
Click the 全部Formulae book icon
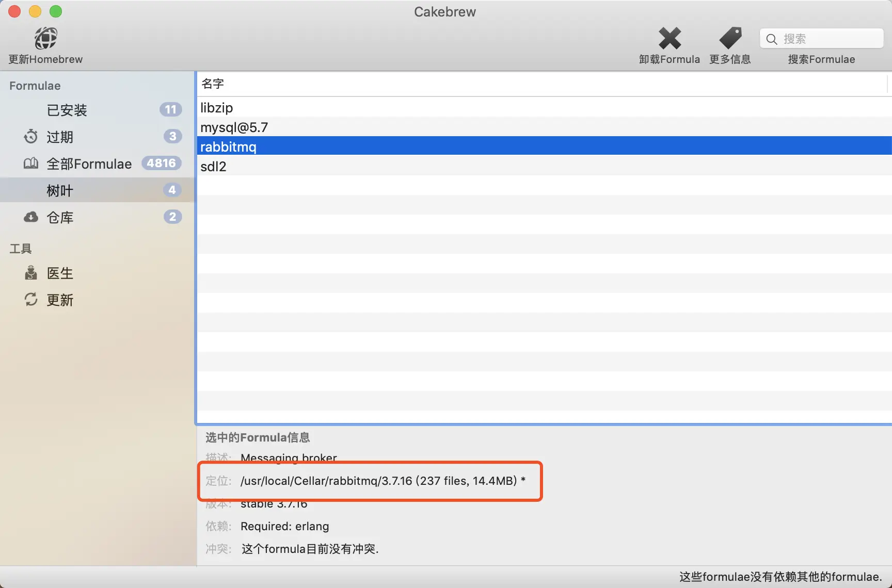pos(31,164)
